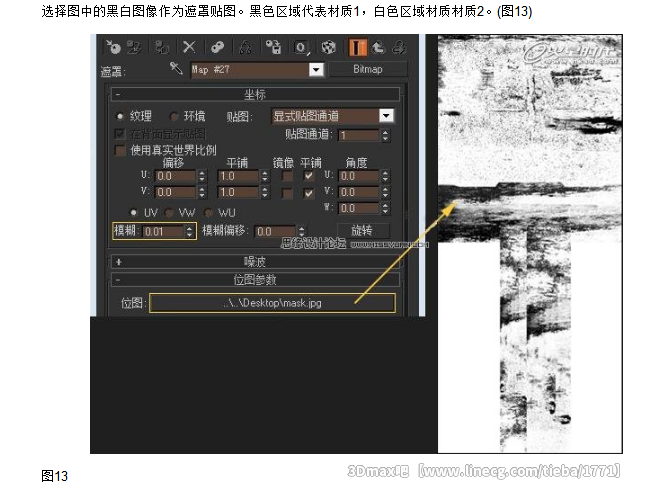Toggle the V 镜像 mirror checkbox
The width and height of the screenshot is (660, 490).
(x=287, y=193)
